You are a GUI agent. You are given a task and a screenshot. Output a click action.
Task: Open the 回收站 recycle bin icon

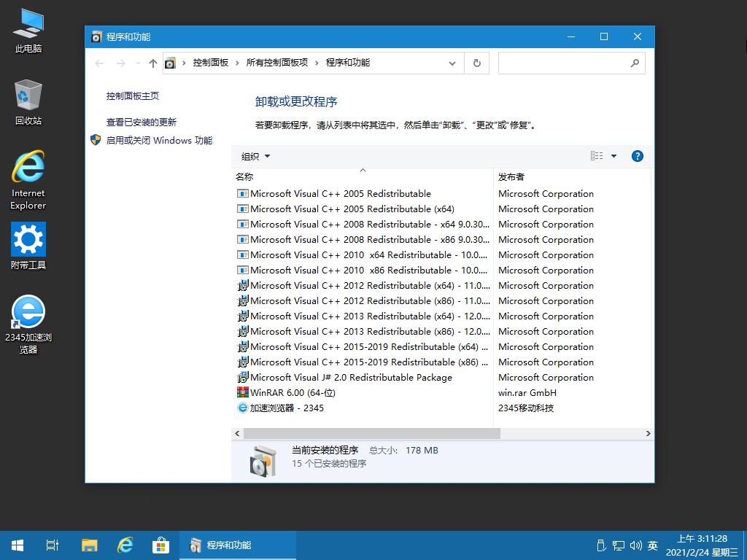point(28,102)
